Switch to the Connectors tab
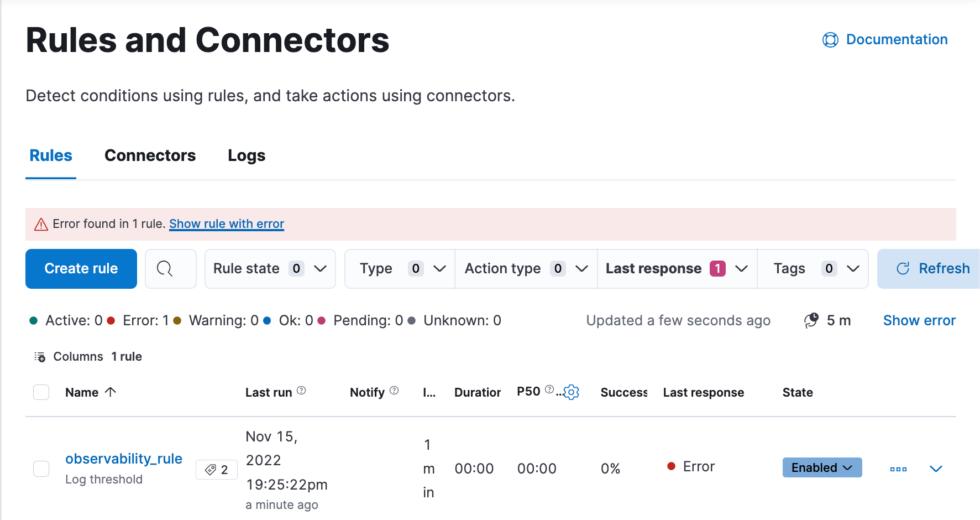 click(150, 155)
